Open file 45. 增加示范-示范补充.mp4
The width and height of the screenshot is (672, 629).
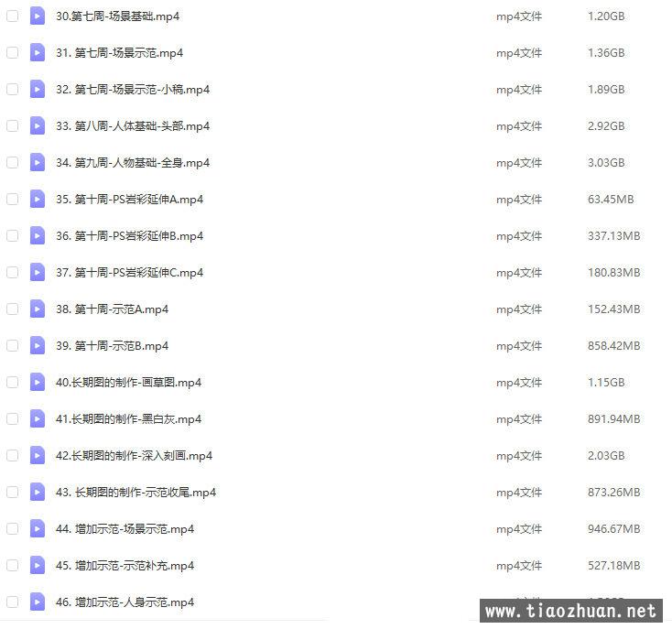[x=125, y=566]
